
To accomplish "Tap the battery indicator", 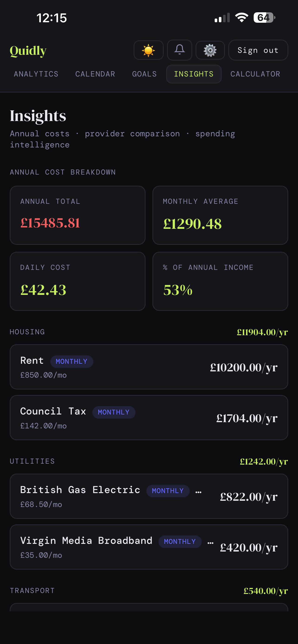I will pyautogui.click(x=264, y=18).
